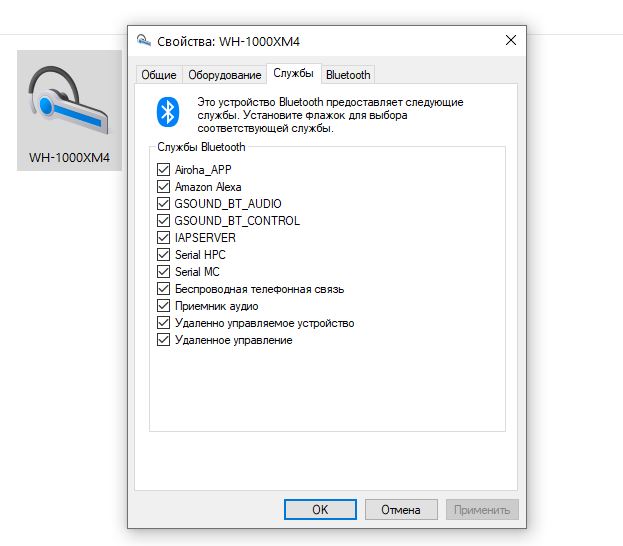Uncheck Удаленно управляемое устройство service
The height and width of the screenshot is (546, 623).
(163, 323)
